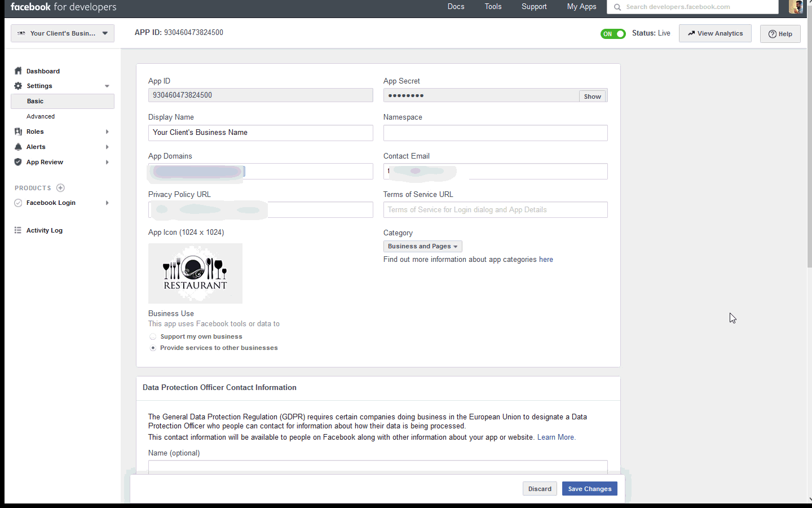This screenshot has width=812, height=508.
Task: Click the APP ID text in header
Action: point(179,33)
